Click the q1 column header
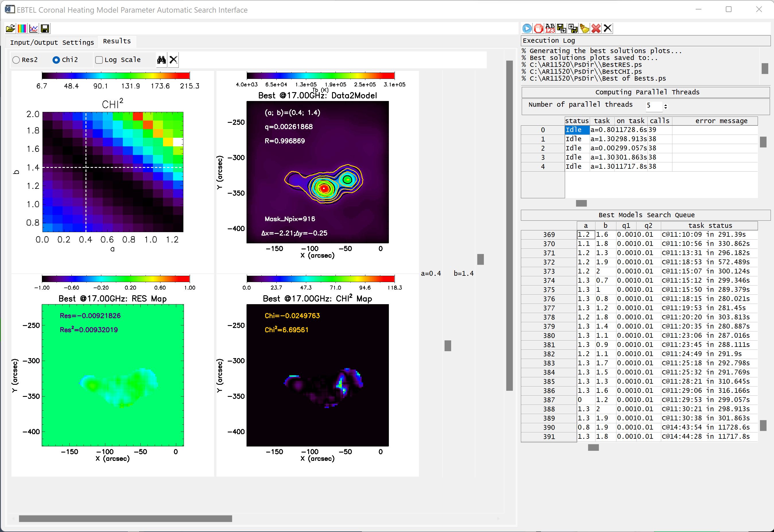 626,226
